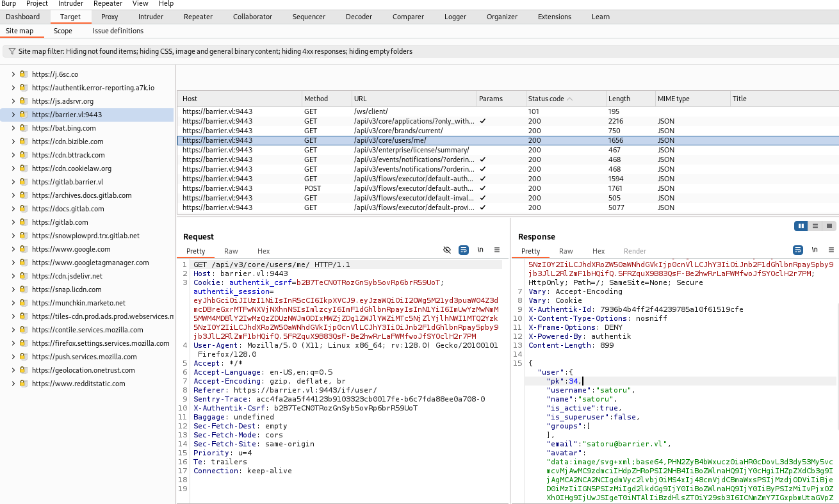Click the folder icon for j.6sc.co
Viewport: 839px width, 504px height.
tap(23, 74)
